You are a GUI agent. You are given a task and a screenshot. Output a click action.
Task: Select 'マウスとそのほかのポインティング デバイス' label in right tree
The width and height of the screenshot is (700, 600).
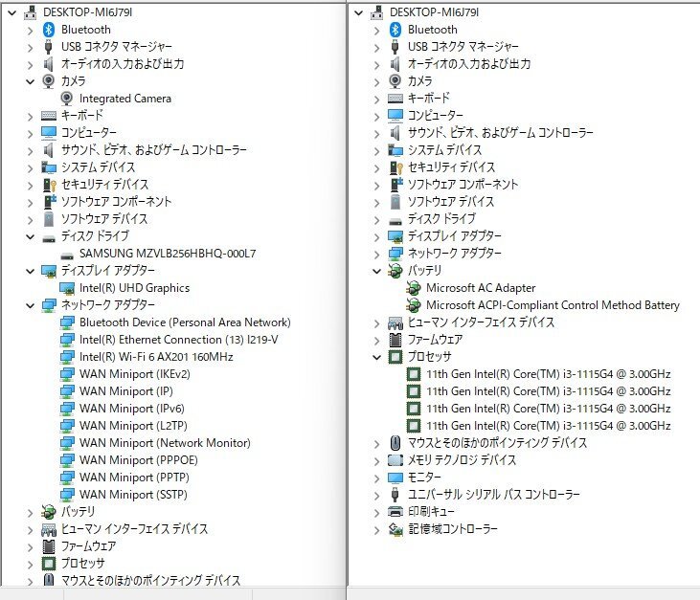pyautogui.click(x=497, y=443)
